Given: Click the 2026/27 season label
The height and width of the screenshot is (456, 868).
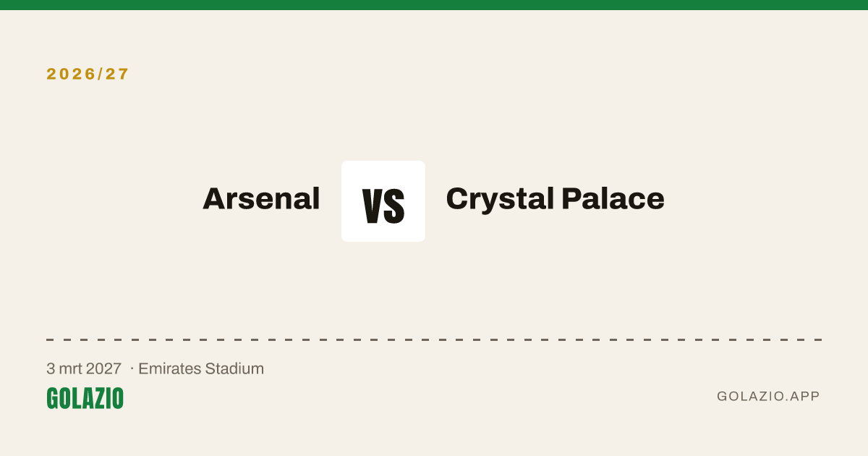Looking at the screenshot, I should (x=88, y=74).
